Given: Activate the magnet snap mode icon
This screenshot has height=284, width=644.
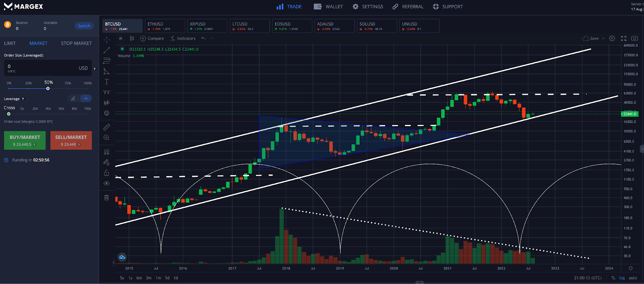Looking at the screenshot, I should 107,152.
